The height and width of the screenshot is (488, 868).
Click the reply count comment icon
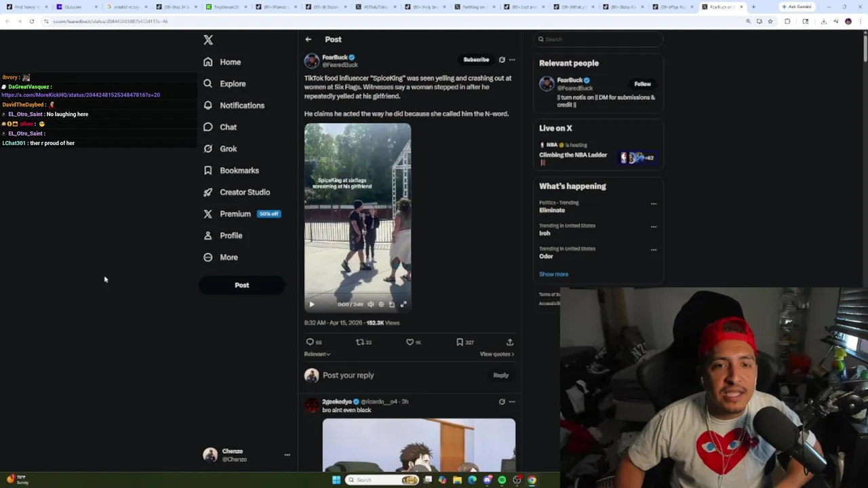coord(310,342)
